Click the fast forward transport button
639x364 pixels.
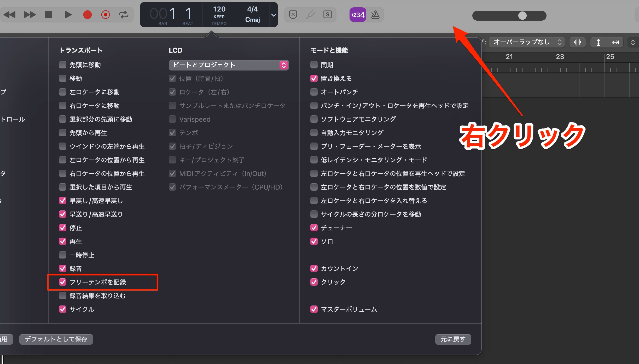(x=30, y=15)
